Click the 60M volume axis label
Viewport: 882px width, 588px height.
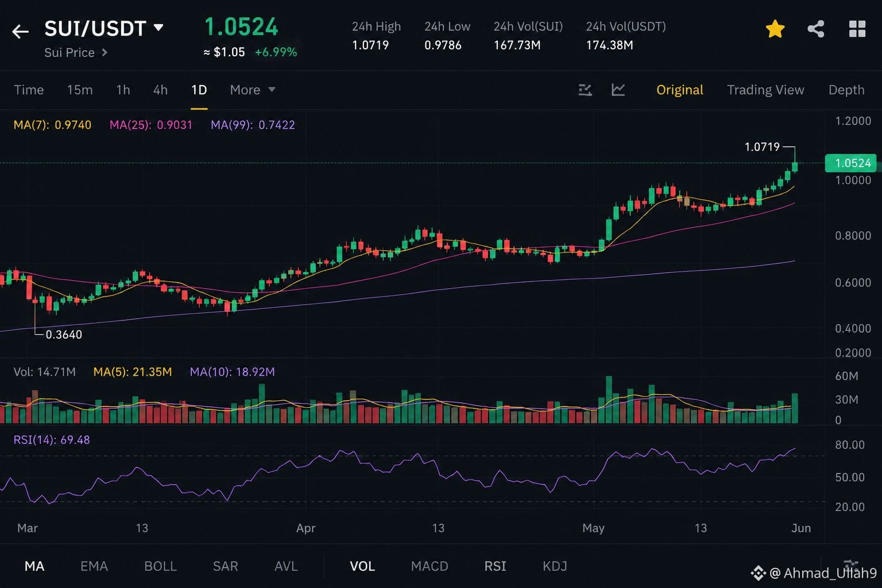click(846, 376)
